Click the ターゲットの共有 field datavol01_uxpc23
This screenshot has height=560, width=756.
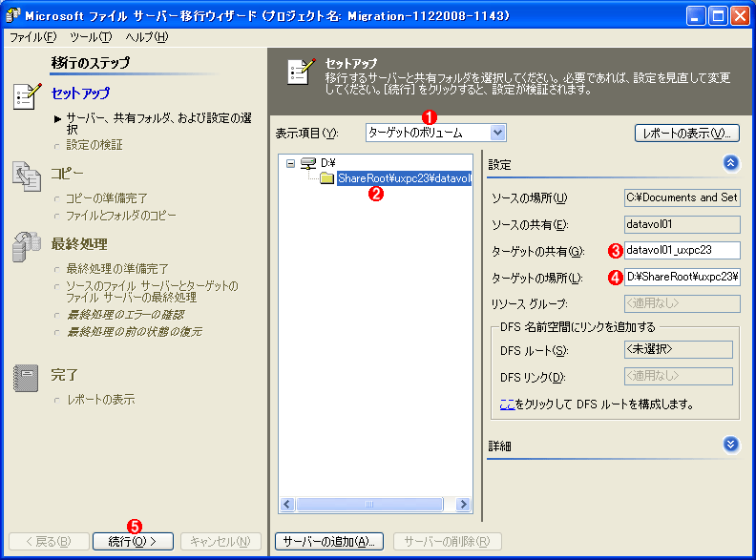[x=682, y=251]
